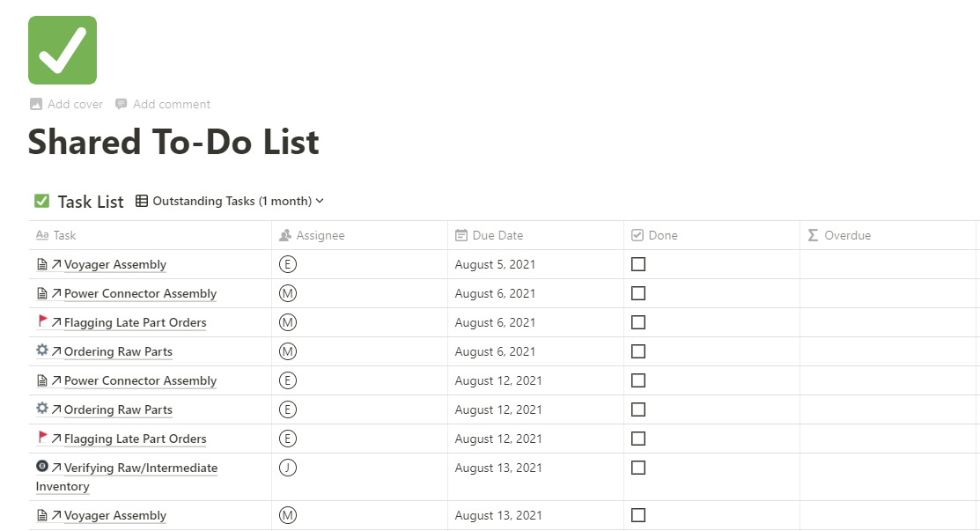The width and height of the screenshot is (980, 531).
Task: Open the Due Date column header menu
Action: tap(497, 235)
